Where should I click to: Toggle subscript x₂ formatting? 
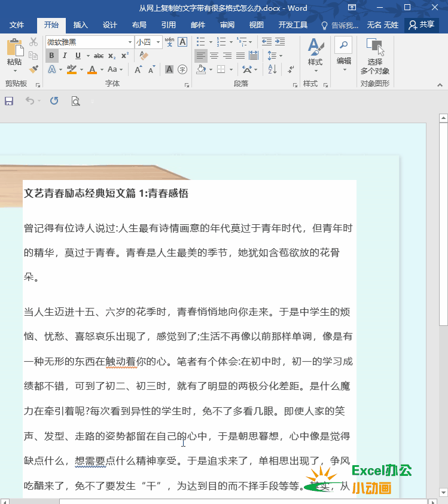point(112,56)
